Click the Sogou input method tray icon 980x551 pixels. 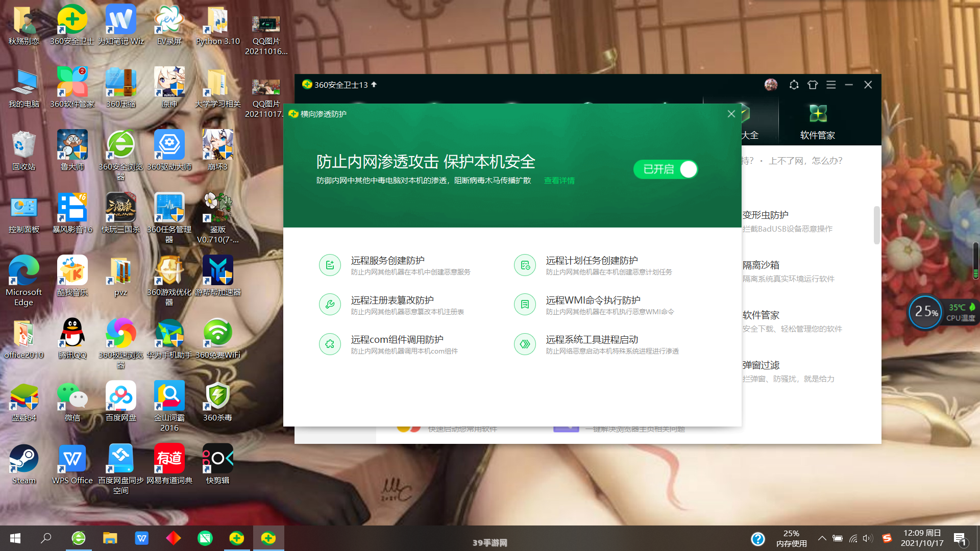[x=887, y=538]
